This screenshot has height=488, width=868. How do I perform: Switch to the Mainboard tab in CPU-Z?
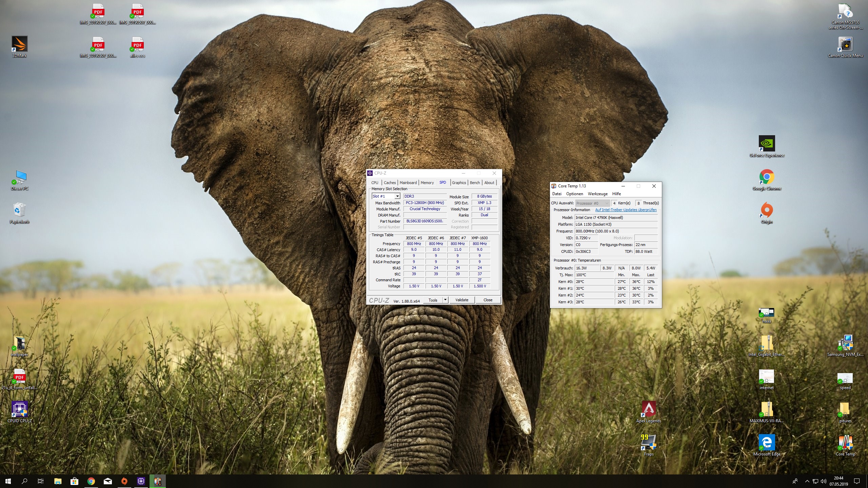408,183
